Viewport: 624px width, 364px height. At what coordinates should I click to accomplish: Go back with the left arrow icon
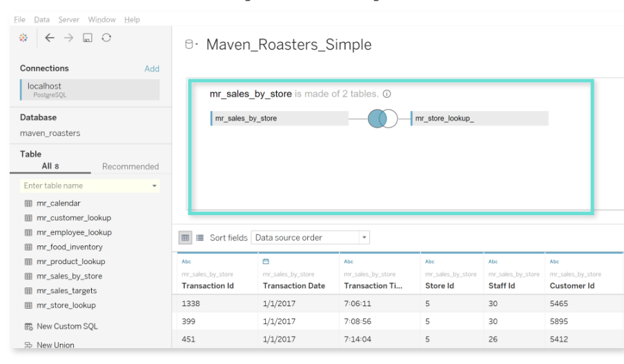click(49, 38)
